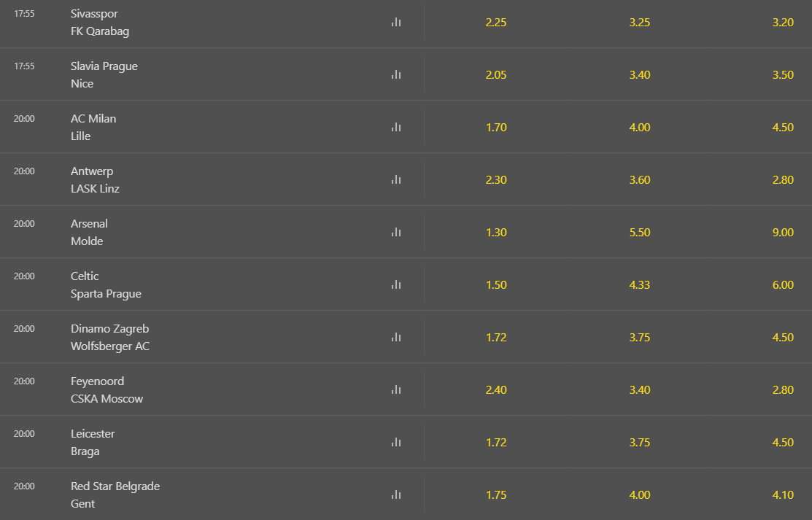Show stats icon for Dinamo Zagreb match
The width and height of the screenshot is (812, 520).
coord(396,338)
